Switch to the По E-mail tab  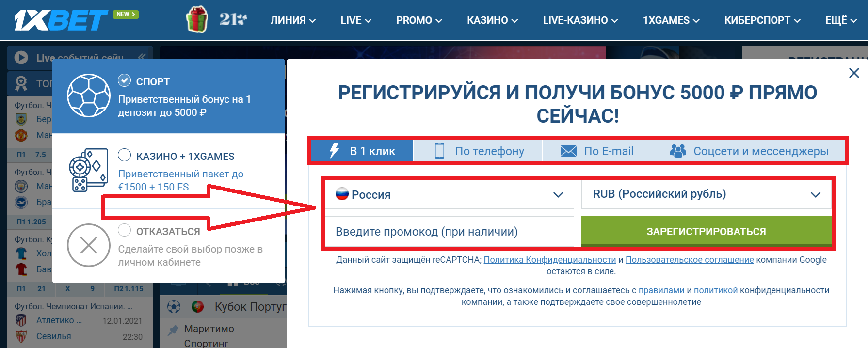[x=597, y=151]
